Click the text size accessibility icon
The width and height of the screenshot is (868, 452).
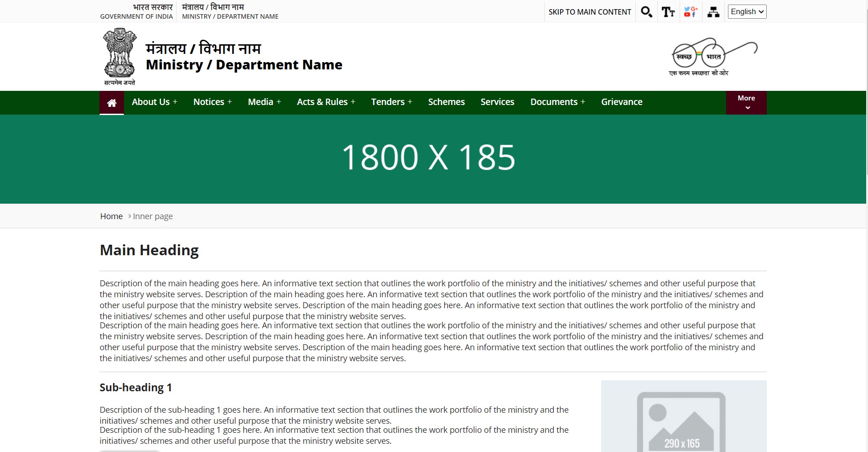(x=668, y=12)
